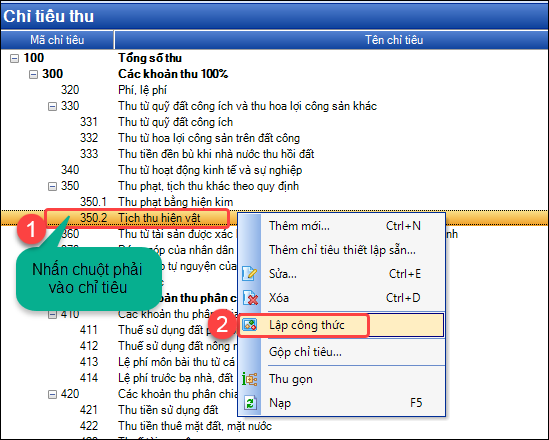Collapse the 350 Thu phạt node

(x=52, y=186)
